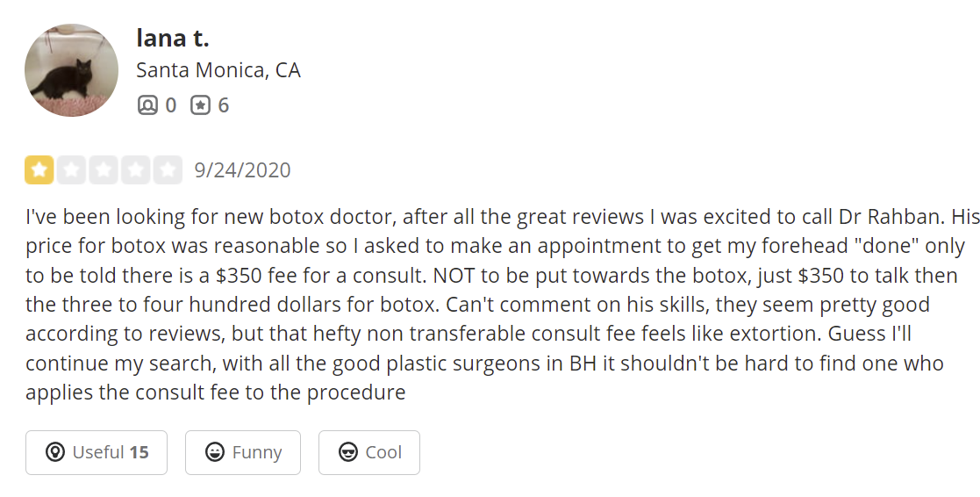Click the Useful vote count 15
Image resolution: width=980 pixels, height=497 pixels.
tap(139, 452)
